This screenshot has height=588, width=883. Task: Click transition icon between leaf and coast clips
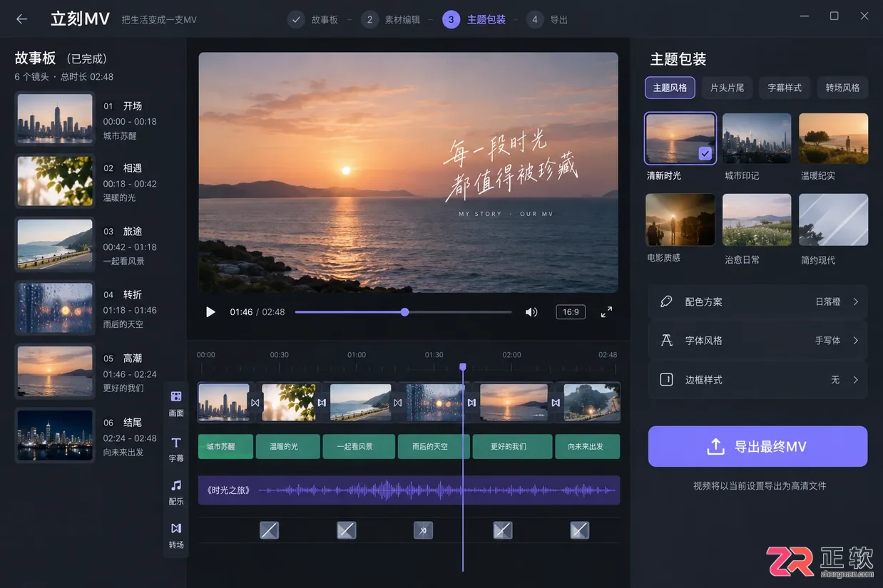click(322, 403)
